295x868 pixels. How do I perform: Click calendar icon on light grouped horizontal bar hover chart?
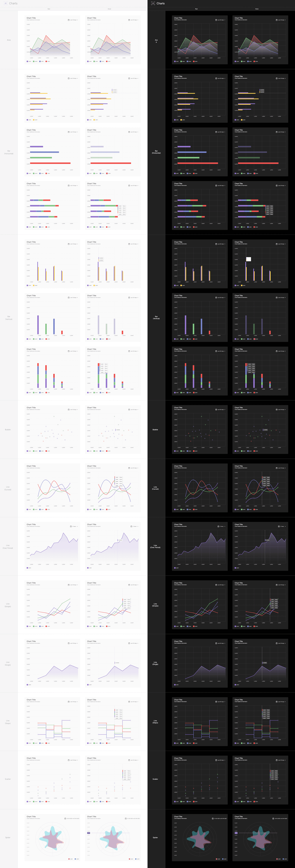click(x=129, y=78)
